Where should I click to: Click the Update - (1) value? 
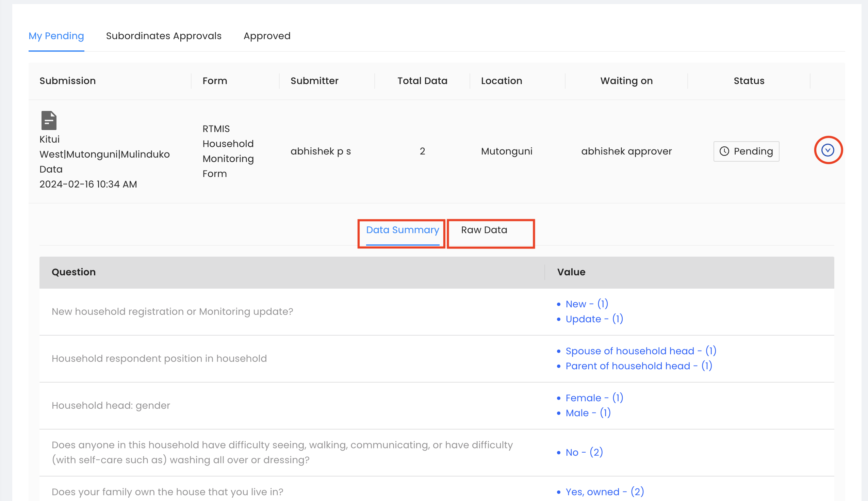[x=594, y=319]
